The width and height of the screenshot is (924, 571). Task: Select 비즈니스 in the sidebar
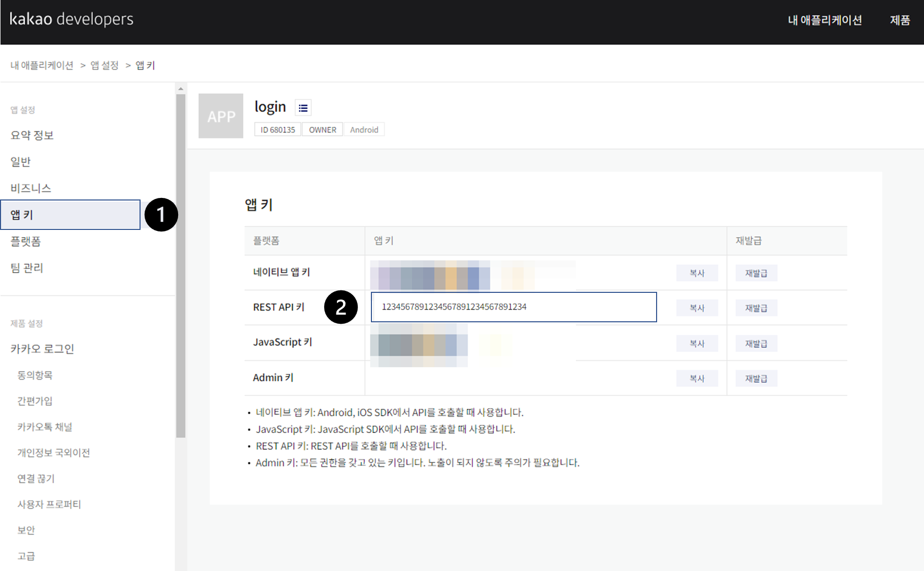tap(31, 188)
